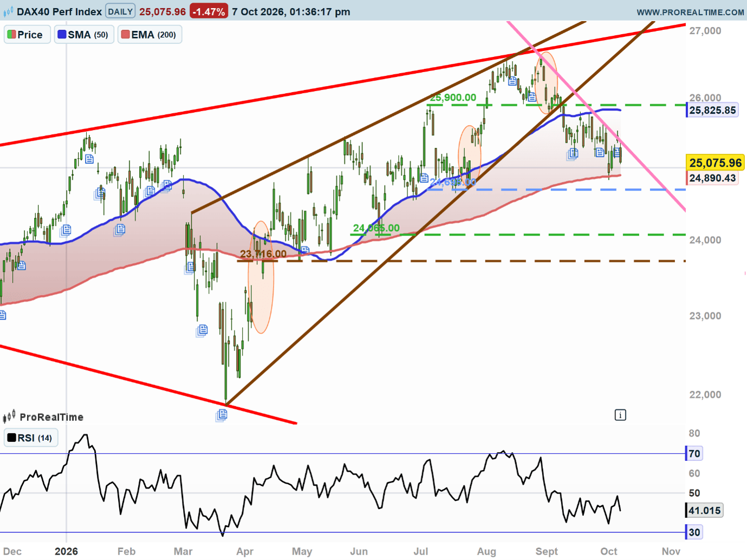Click the brown 23,716.00 level label
This screenshot has width=747, height=560.
click(x=263, y=253)
